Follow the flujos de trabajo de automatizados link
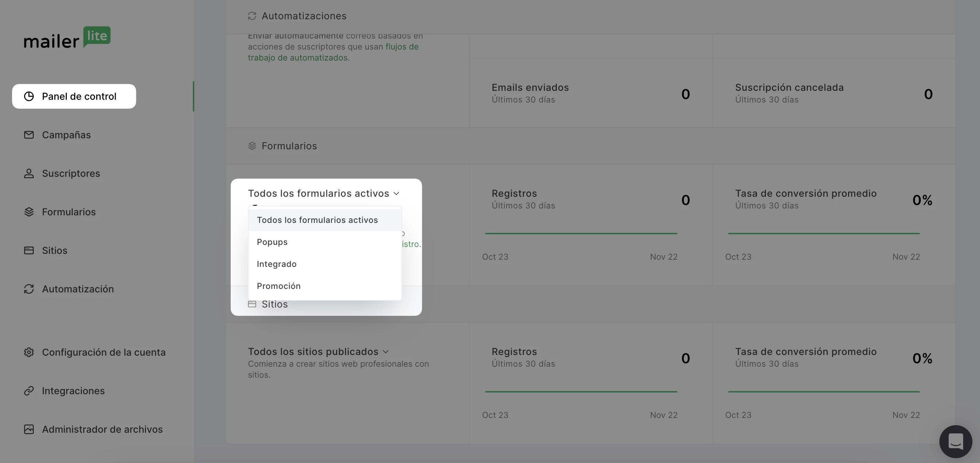 click(333, 52)
